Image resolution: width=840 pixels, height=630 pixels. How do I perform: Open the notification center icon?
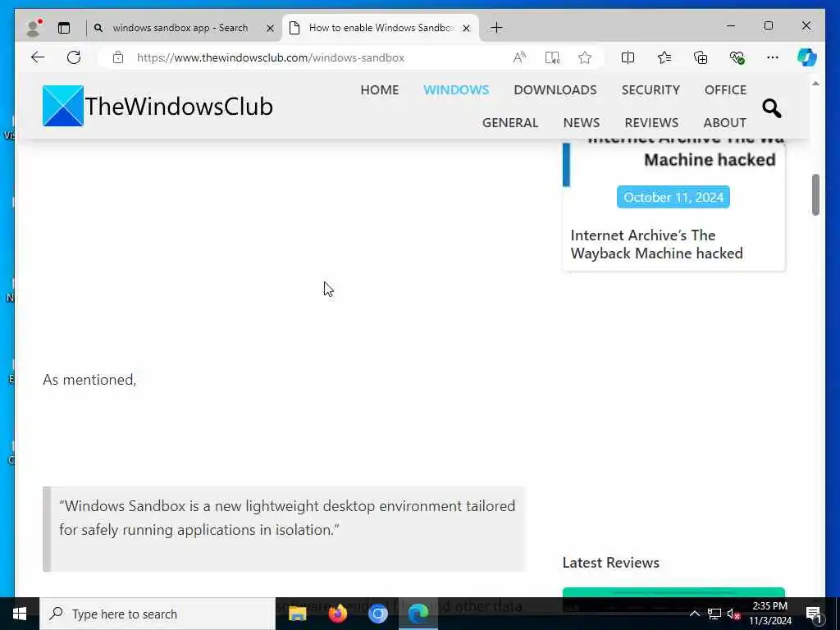814,614
